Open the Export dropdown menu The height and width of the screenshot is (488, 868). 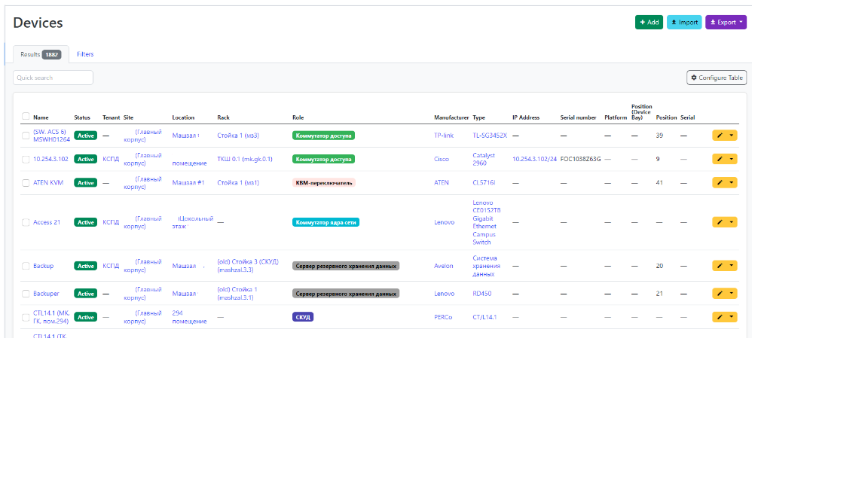tap(726, 22)
